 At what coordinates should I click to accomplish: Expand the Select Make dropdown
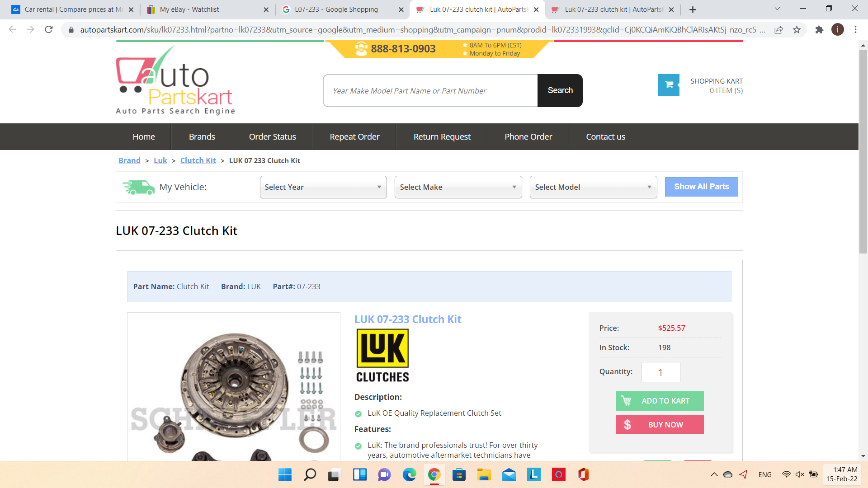point(458,187)
